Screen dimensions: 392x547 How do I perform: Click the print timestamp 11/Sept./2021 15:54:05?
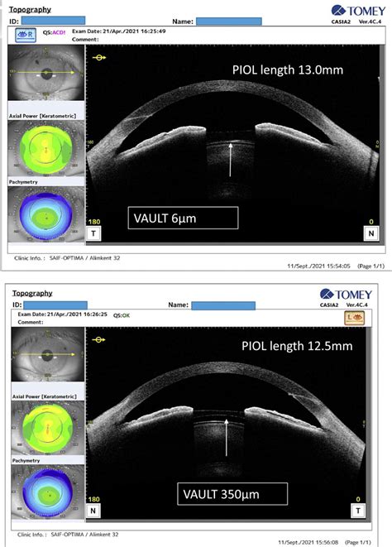[318, 266]
